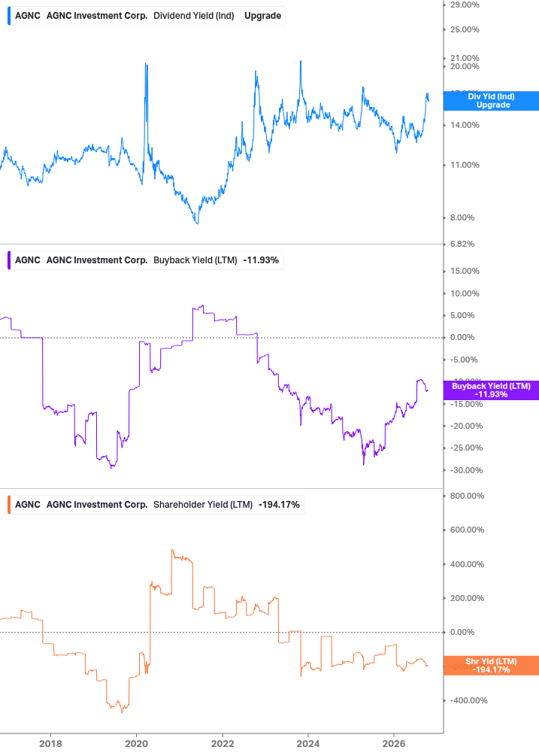This screenshot has height=756, width=539.
Task: Click the -400.00% shareholder yield axis label
Action: point(468,700)
